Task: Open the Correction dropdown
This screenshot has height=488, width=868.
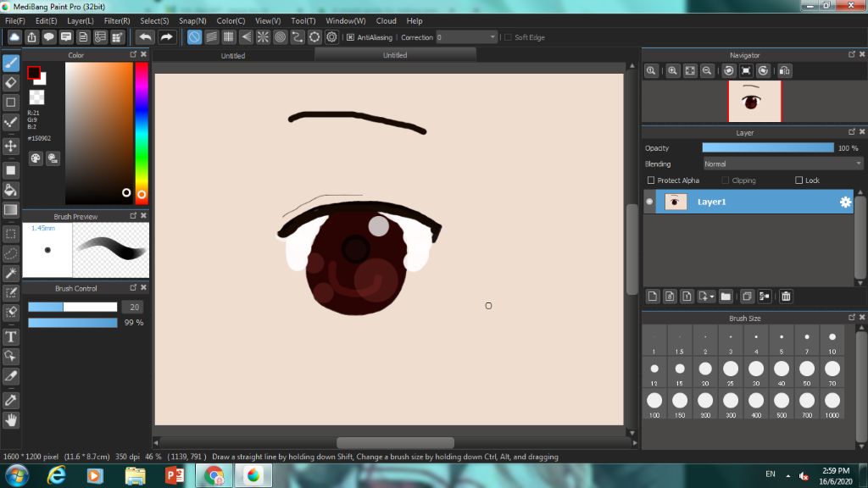Action: click(466, 37)
